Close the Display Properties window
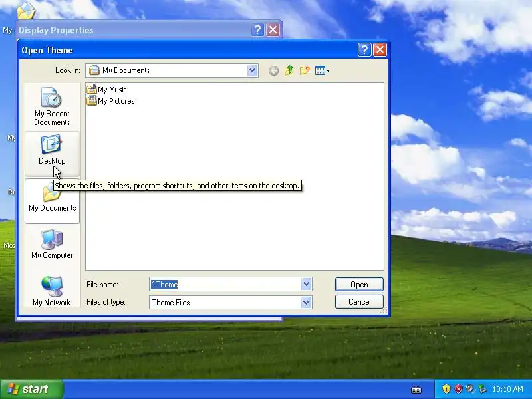Viewport: 532px width, 399px height. 273,30
